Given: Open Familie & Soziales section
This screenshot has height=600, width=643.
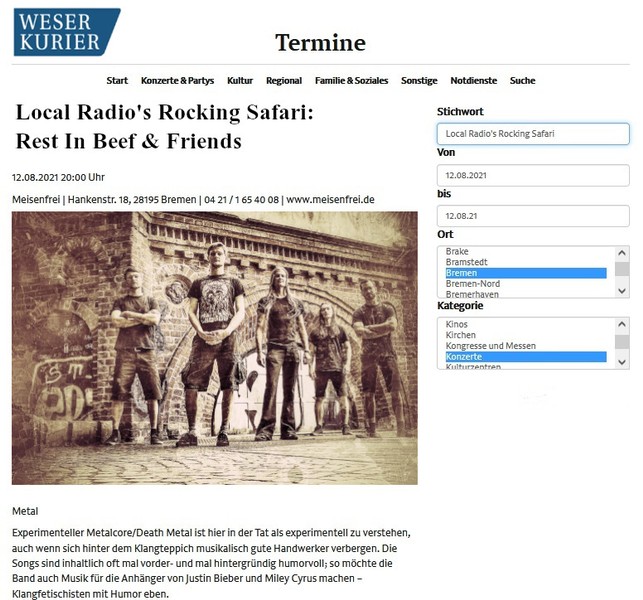Looking at the screenshot, I should click(351, 80).
